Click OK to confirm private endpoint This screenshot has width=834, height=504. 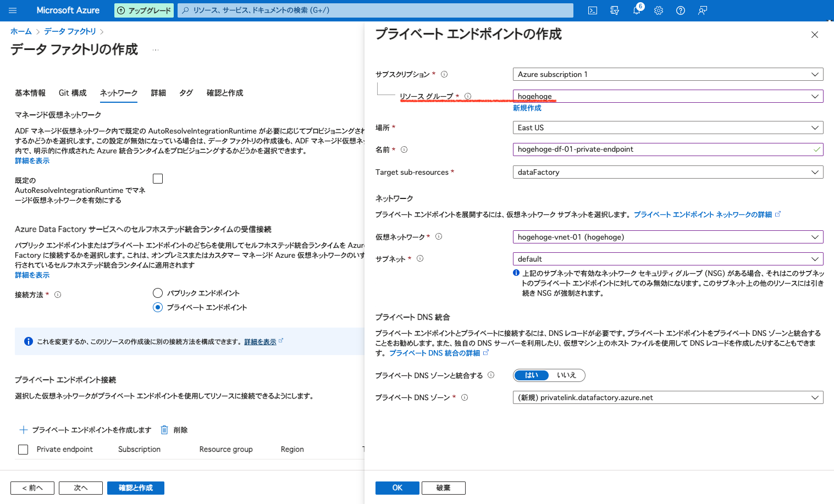[x=397, y=488]
